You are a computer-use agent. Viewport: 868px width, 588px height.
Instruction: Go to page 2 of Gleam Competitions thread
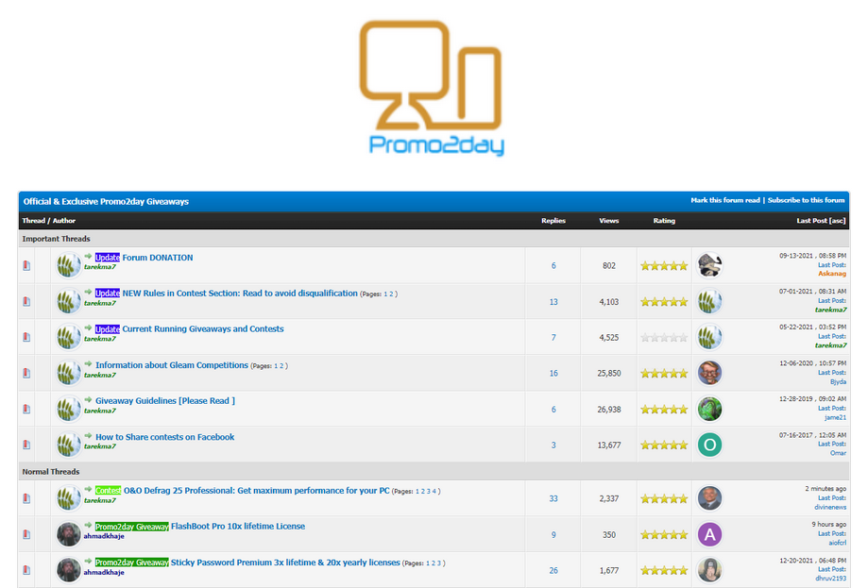tap(281, 366)
